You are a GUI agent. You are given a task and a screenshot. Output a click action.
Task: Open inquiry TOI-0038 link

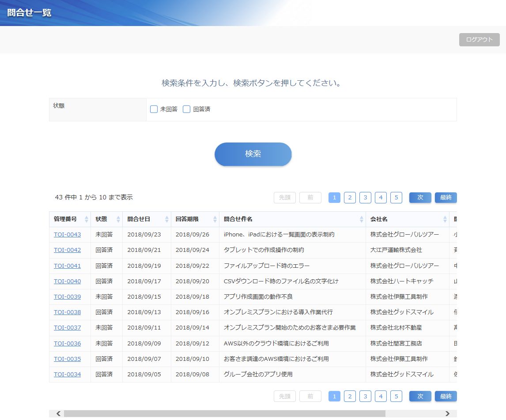tap(67, 312)
